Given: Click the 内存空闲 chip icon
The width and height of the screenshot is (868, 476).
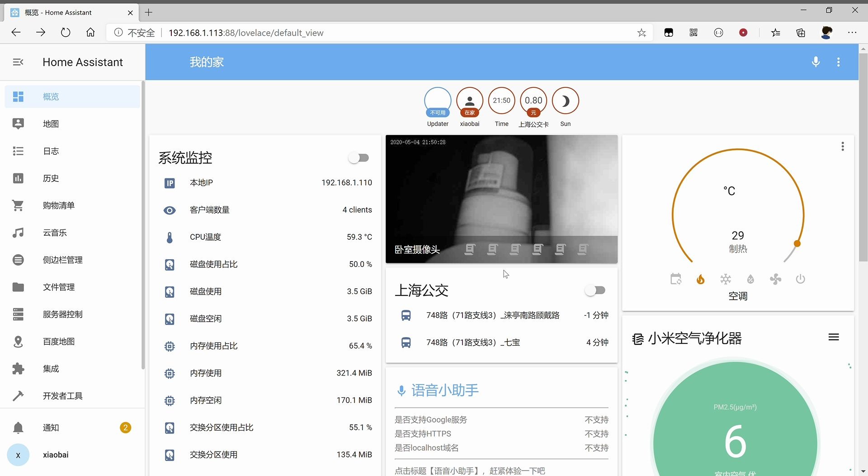Looking at the screenshot, I should tap(170, 400).
